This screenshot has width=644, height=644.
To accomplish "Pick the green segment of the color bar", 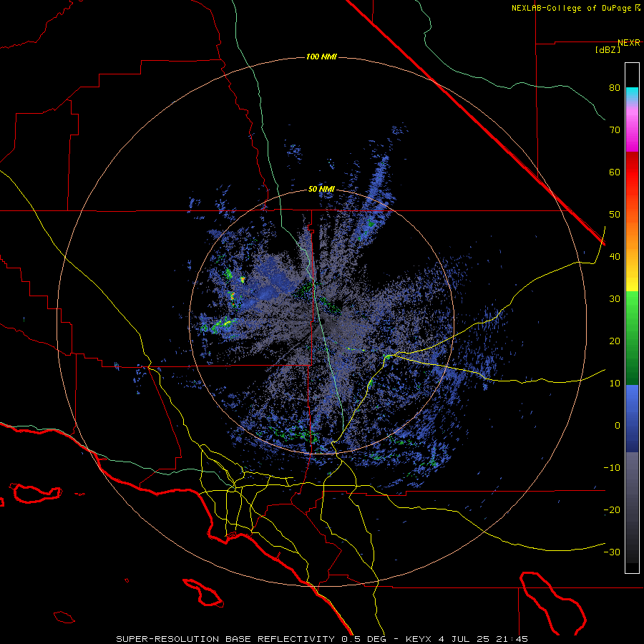I will click(x=632, y=338).
